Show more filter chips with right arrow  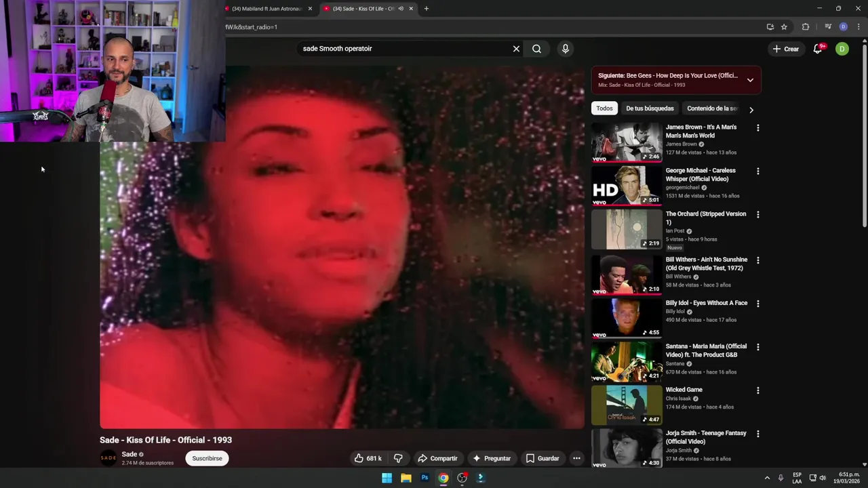751,109
